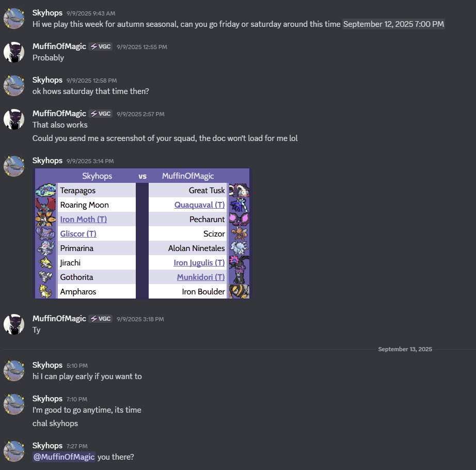Viewport: 476px width, 470px height.
Task: Click the Jirachi sprite icon
Action: (46, 262)
